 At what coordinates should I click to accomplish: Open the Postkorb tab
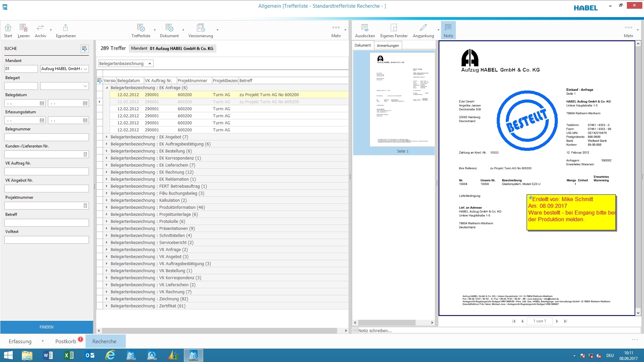coord(66,341)
